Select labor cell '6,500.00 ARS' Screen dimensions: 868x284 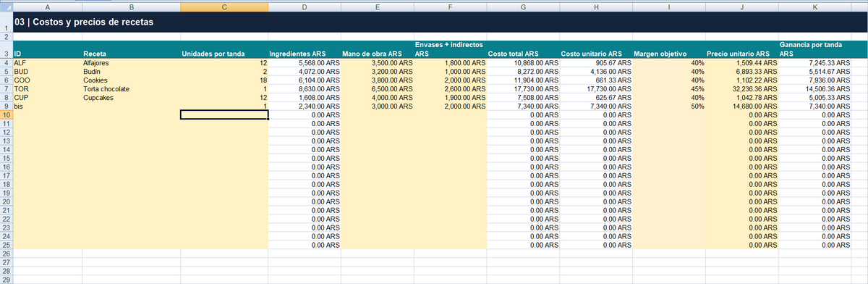point(378,89)
